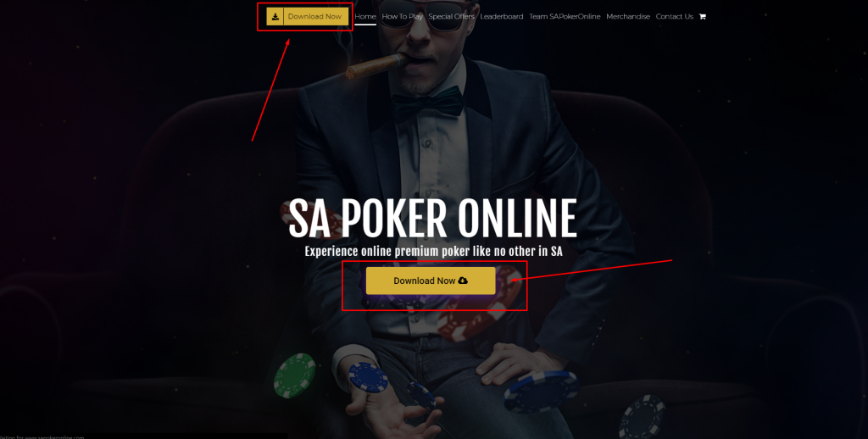Screen dimensions: 868x439
Task: Click the cloud download icon on hero button
Action: [x=463, y=281]
